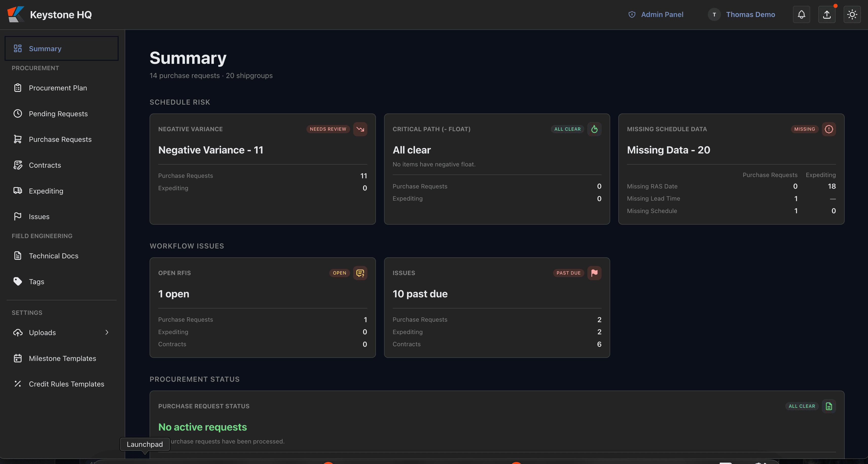The height and width of the screenshot is (464, 868).
Task: Click the Missing Lead Time row
Action: click(x=731, y=199)
